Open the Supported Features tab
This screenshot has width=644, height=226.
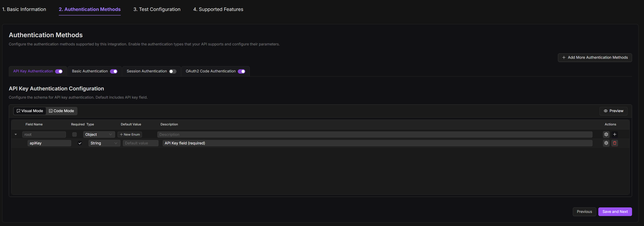tap(218, 9)
